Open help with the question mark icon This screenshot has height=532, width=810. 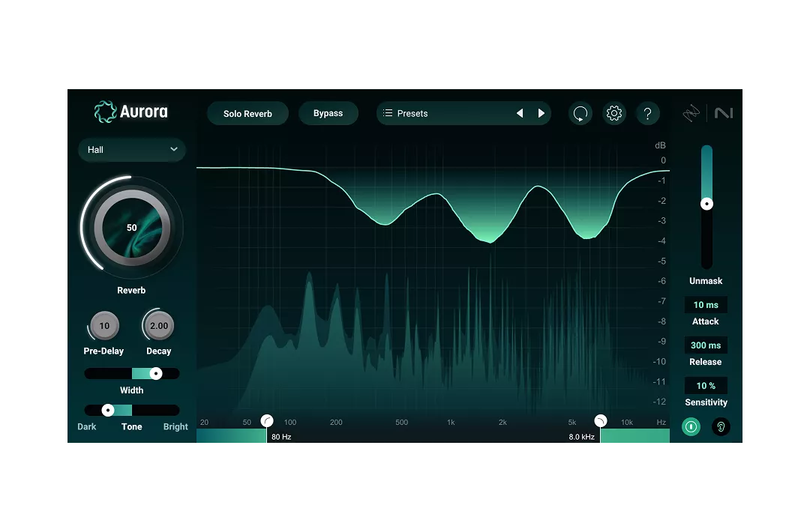[648, 114]
